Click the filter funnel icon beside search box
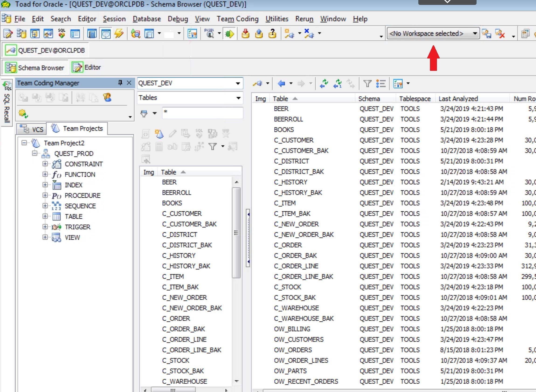This screenshot has width=536, height=392. tap(144, 113)
